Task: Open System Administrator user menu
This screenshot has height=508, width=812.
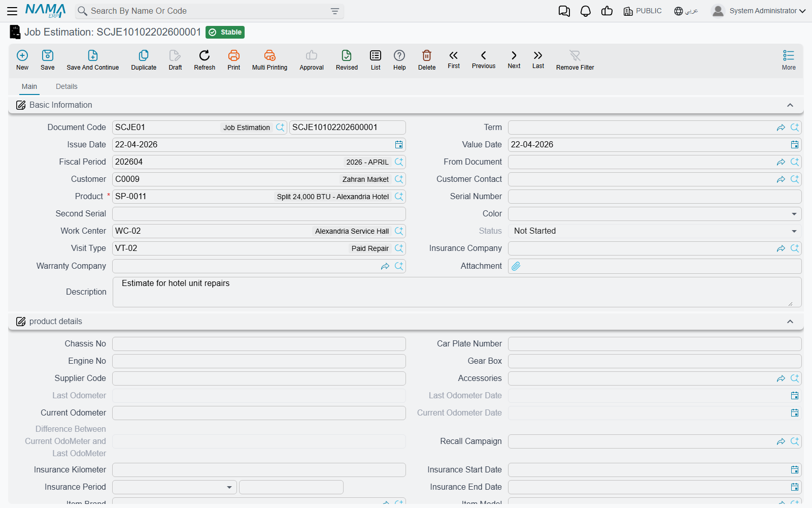Action: point(759,11)
